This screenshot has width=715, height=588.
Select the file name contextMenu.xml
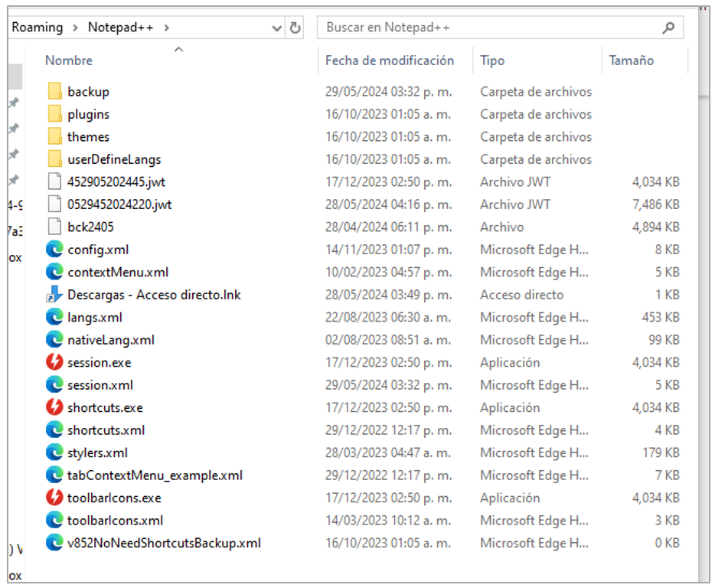tap(118, 273)
